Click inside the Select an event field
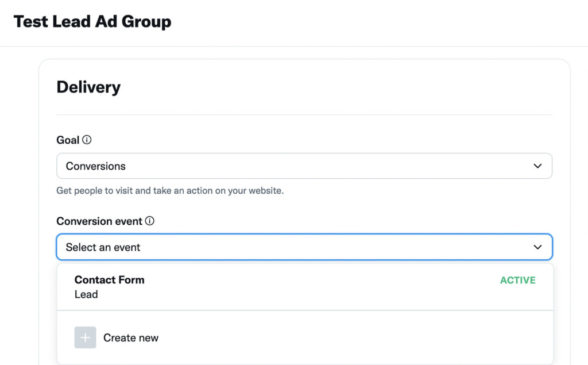Screen dimensions: 588x365 pyautogui.click(x=230, y=247)
